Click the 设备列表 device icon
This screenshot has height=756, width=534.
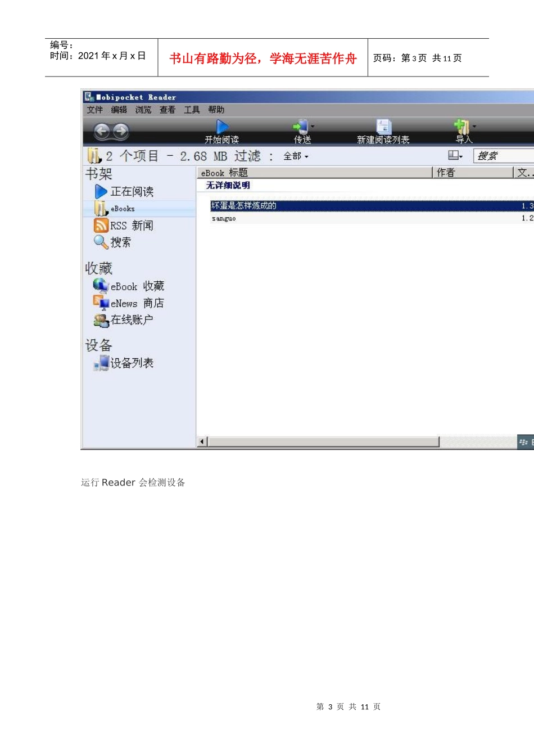(101, 363)
